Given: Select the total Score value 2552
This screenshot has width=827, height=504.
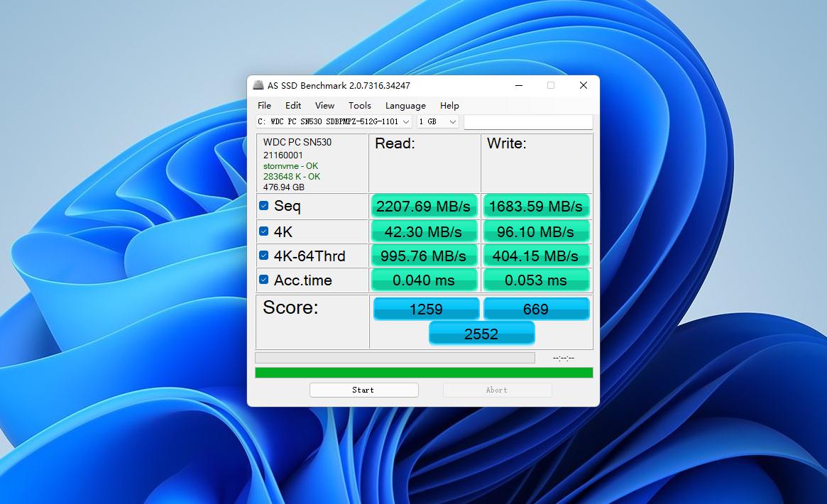Looking at the screenshot, I should [481, 333].
